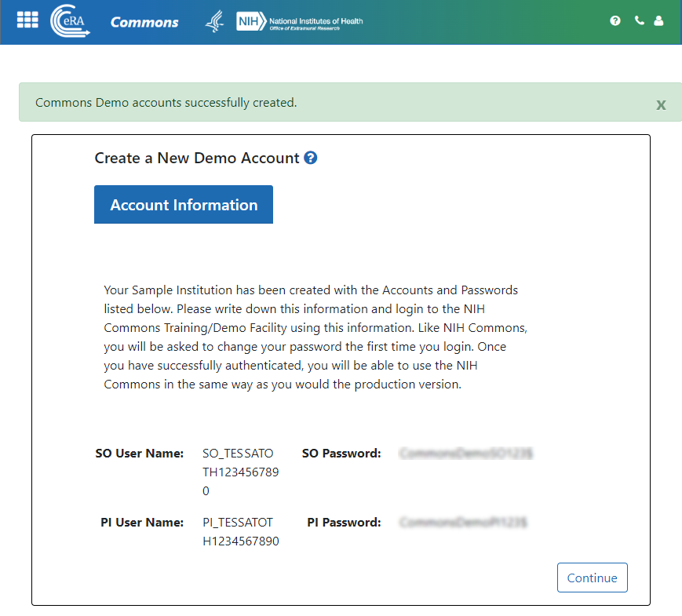The image size is (682, 616).
Task: Click the SO User Name value SO_TESSATOTH1234567890
Action: (240, 472)
